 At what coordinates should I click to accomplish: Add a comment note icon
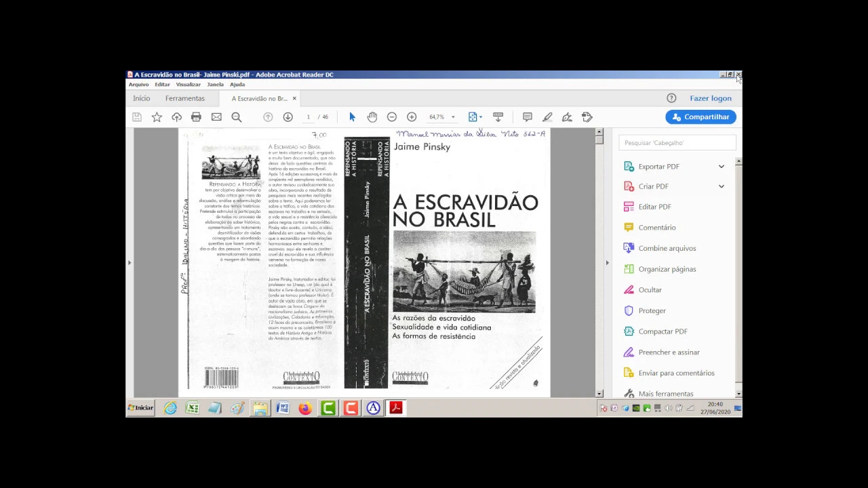tap(528, 117)
